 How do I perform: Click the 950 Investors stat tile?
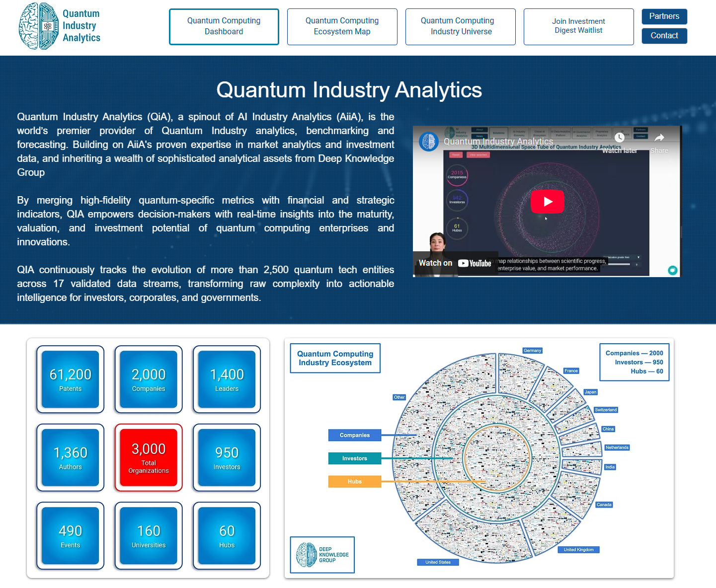[227, 457]
